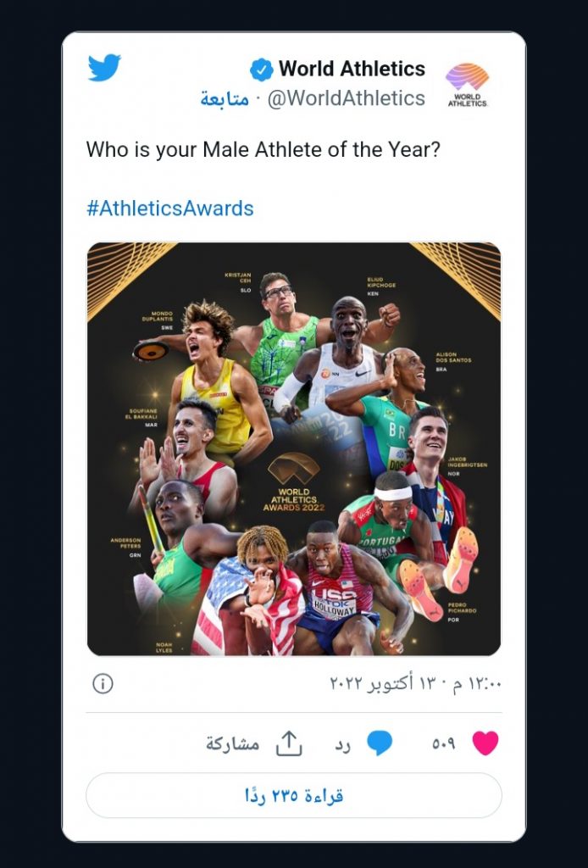Click the info circle icon
588x868 pixels.
[103, 683]
